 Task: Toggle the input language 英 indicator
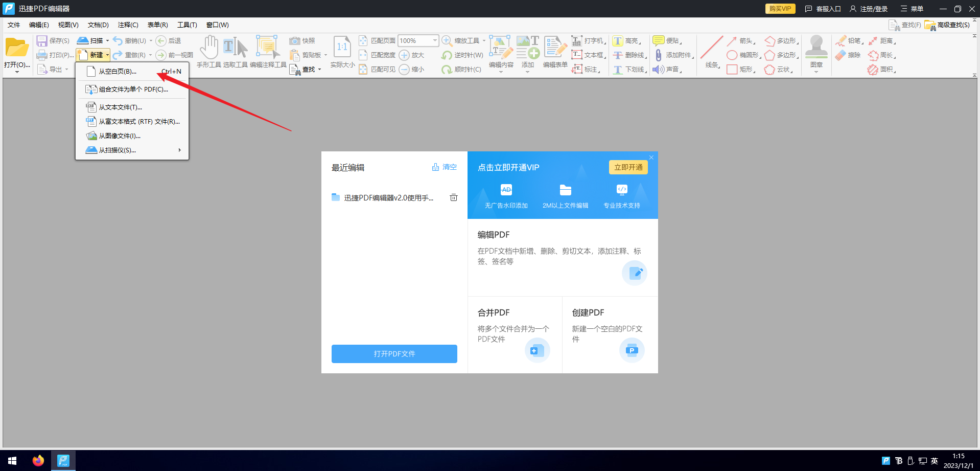click(935, 461)
